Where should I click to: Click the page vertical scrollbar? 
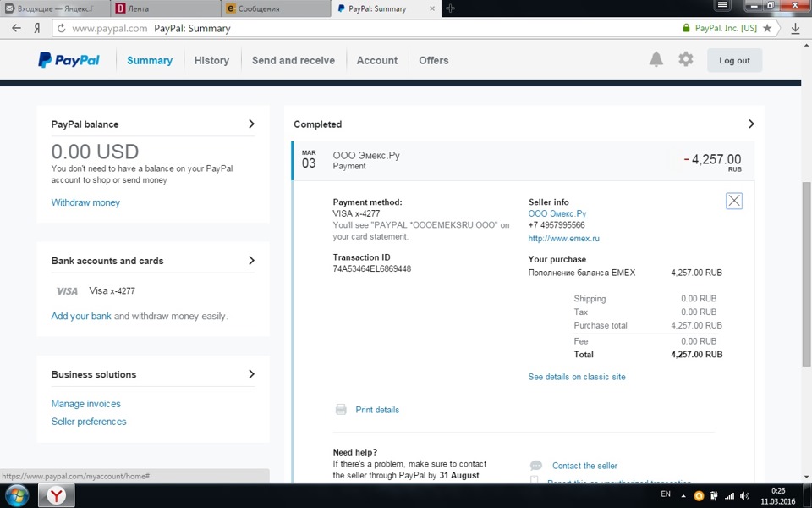pos(806,273)
